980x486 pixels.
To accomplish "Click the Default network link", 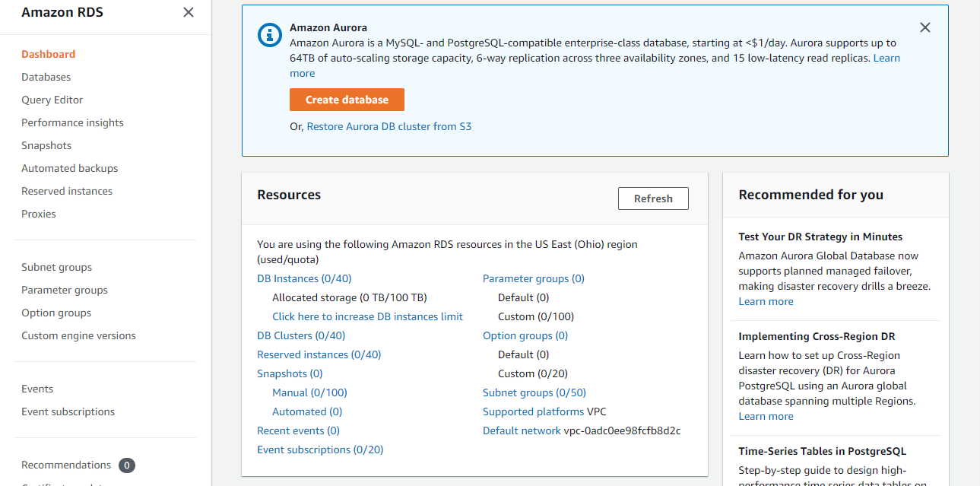I will pos(522,430).
